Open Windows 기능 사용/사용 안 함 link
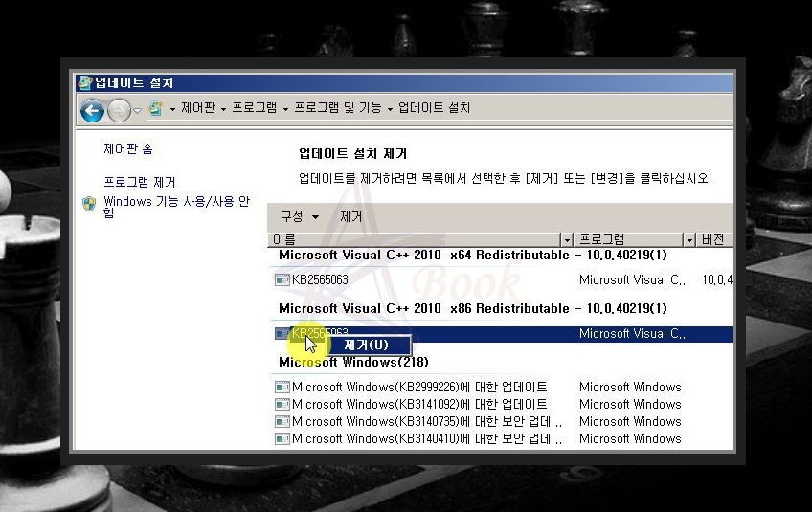The width and height of the screenshot is (812, 512). [x=176, y=207]
